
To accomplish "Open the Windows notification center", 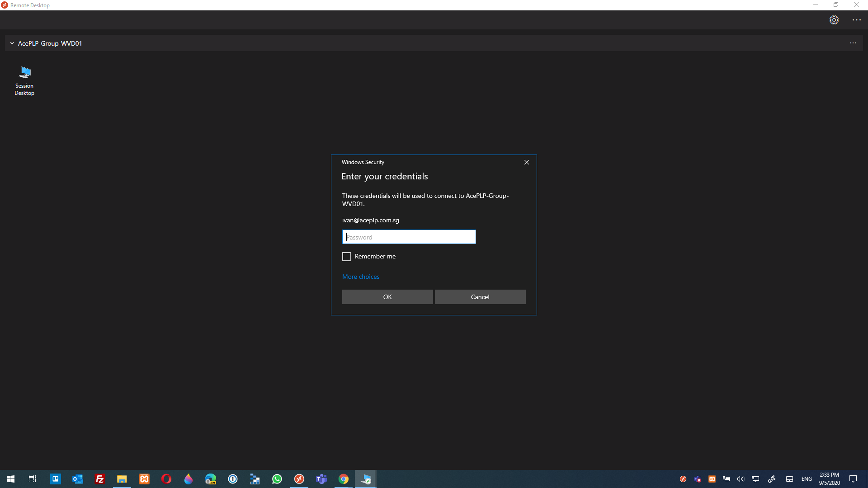I will [853, 479].
